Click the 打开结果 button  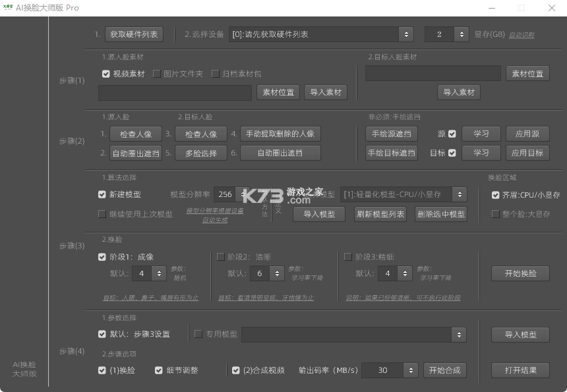pos(520,370)
